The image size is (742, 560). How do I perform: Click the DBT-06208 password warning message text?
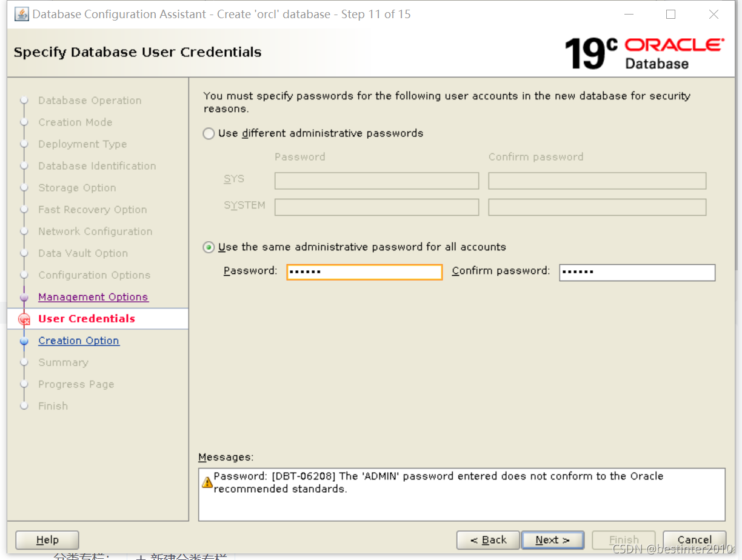point(438,482)
